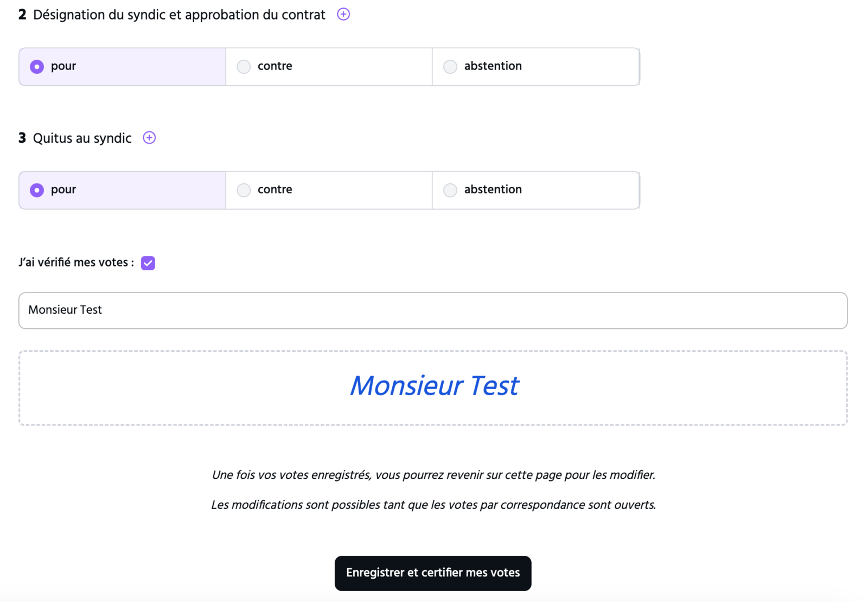Click the note about 'votes par correspondance'
The image size is (868, 602).
coord(433,505)
